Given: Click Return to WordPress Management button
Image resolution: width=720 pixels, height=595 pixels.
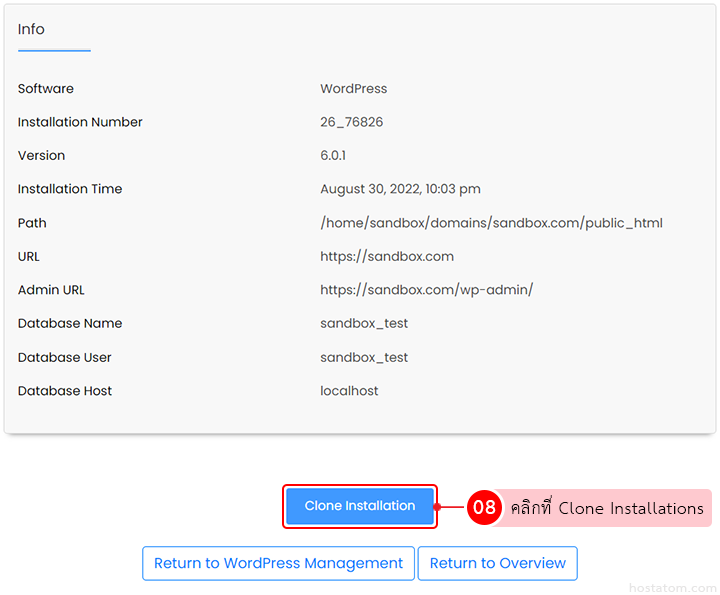Looking at the screenshot, I should point(278,563).
